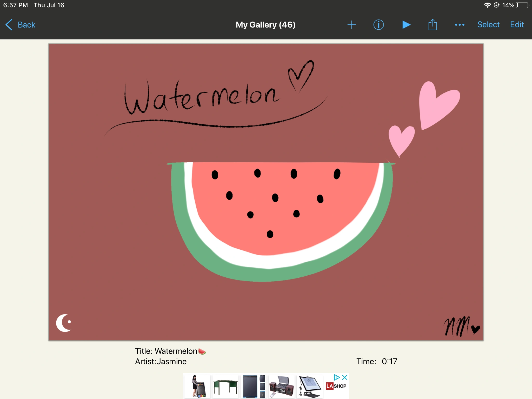
Task: Tap the My Gallery (46) title
Action: point(265,25)
